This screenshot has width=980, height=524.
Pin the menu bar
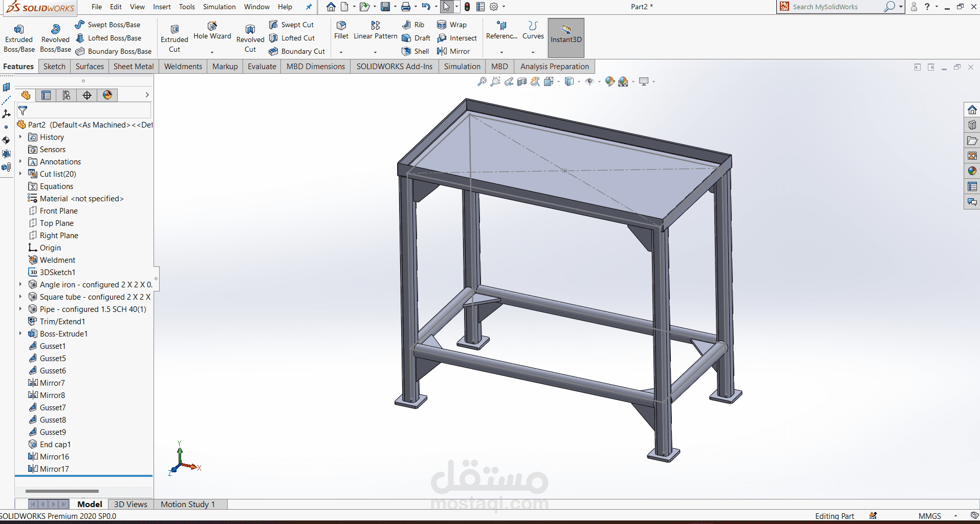[309, 7]
